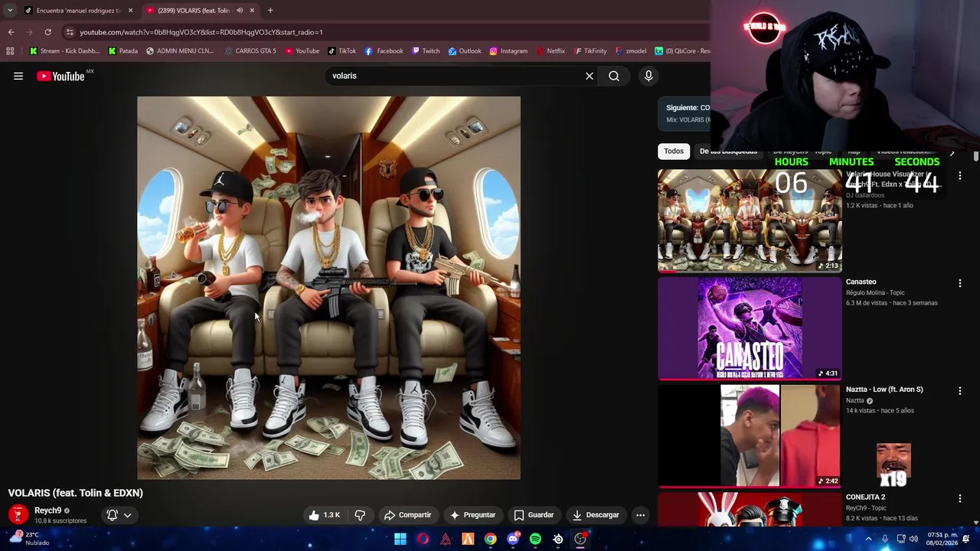The image size is (980, 551).
Task: Open the Reych9 channel avatar
Action: (18, 515)
